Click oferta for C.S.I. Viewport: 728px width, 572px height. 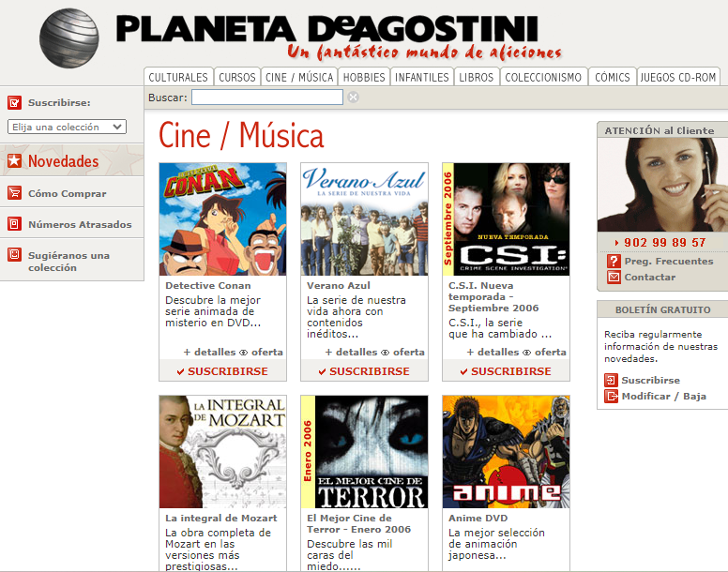coord(550,352)
